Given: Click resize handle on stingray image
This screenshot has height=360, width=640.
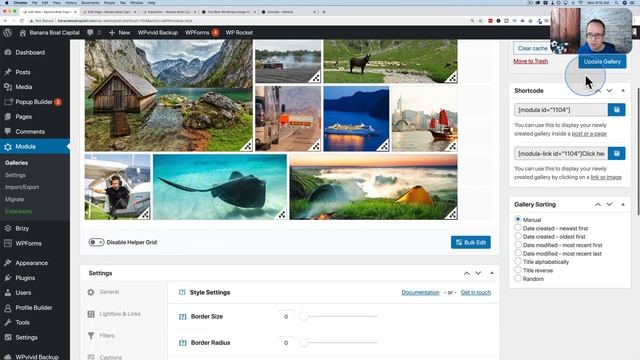Looking at the screenshot, I should [282, 214].
